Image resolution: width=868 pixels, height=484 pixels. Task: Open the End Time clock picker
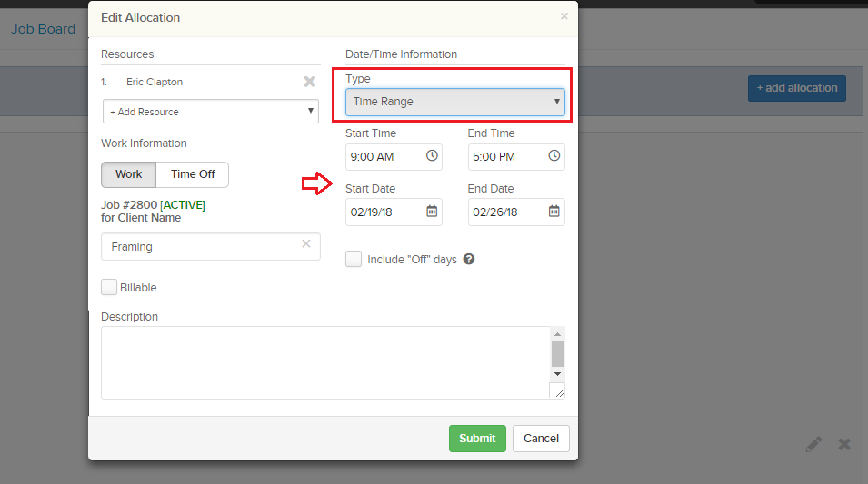click(554, 156)
